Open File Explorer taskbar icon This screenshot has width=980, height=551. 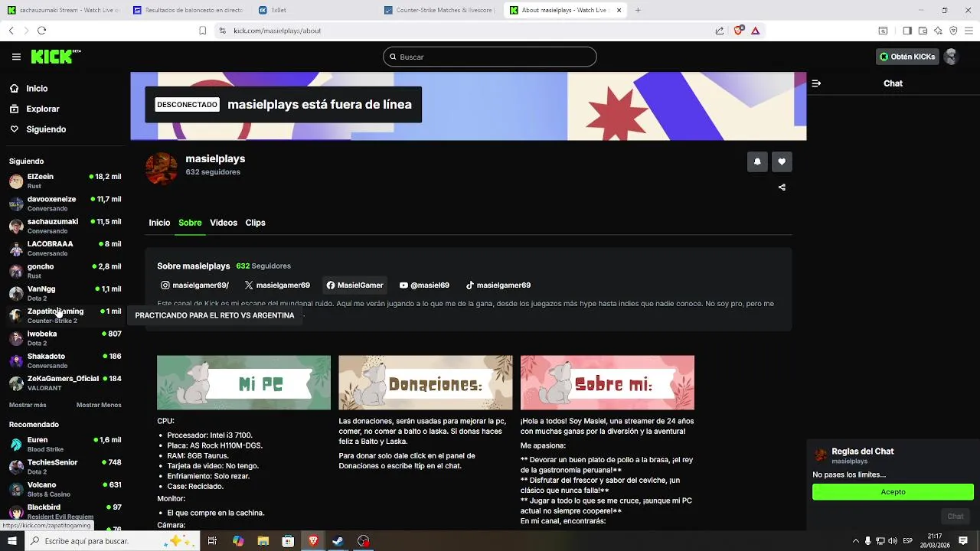pos(263,541)
